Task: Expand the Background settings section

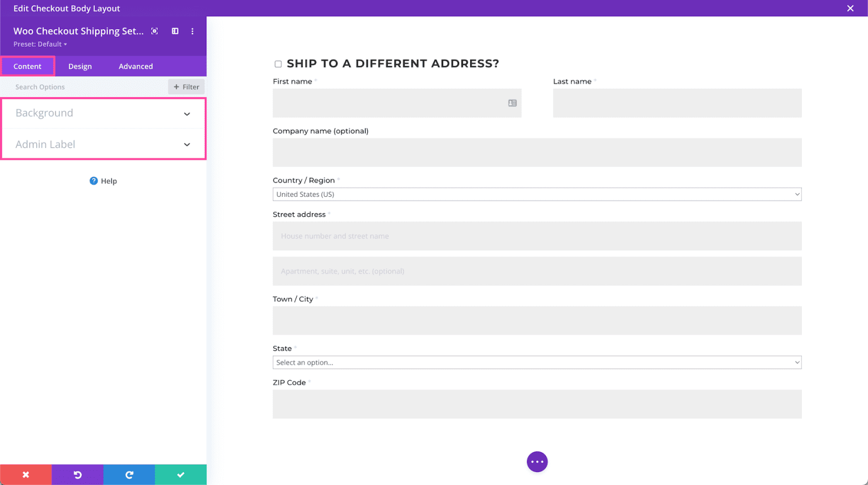Action: (x=103, y=113)
